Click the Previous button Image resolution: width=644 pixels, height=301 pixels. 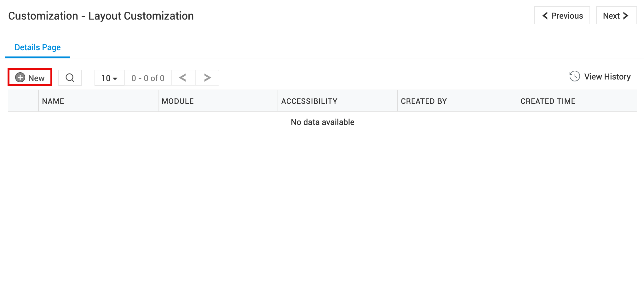point(562,15)
